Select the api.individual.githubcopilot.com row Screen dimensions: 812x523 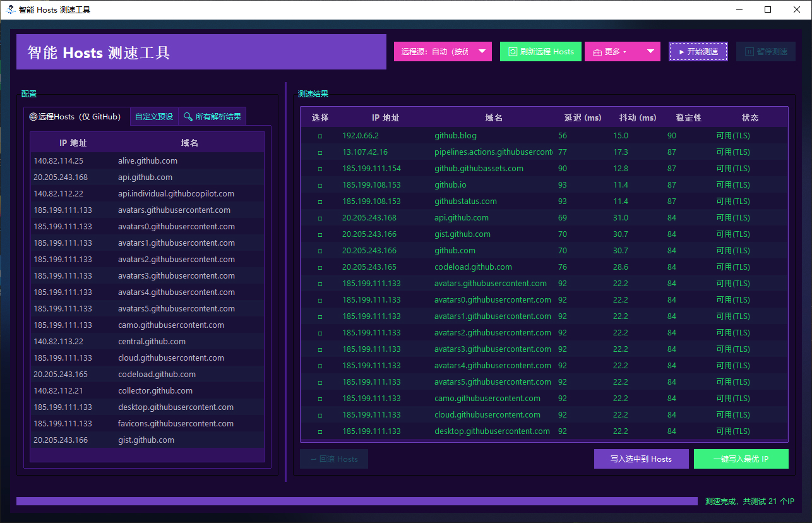(147, 194)
